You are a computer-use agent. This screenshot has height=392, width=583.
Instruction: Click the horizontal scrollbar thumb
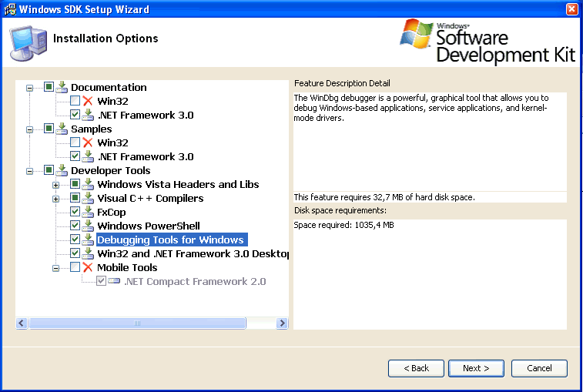click(137, 323)
